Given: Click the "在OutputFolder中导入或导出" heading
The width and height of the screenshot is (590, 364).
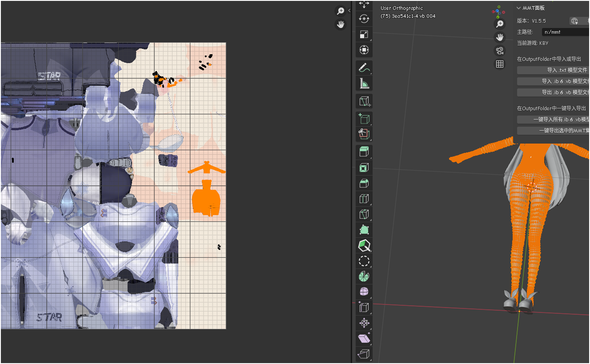Looking at the screenshot, I should pos(549,59).
